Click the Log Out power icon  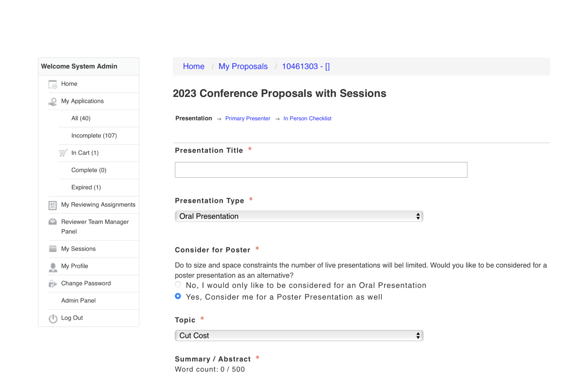pyautogui.click(x=53, y=318)
